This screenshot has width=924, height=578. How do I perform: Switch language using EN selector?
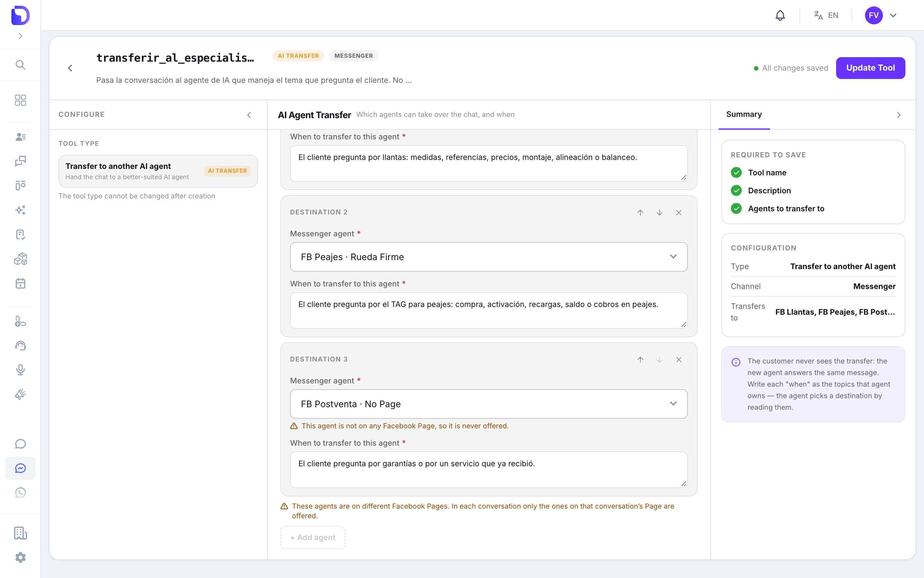[x=826, y=15]
